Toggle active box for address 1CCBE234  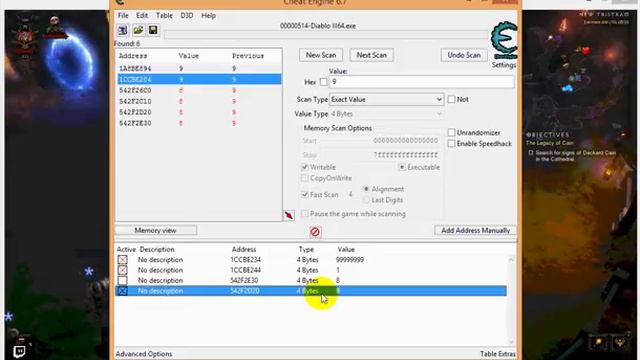122,260
